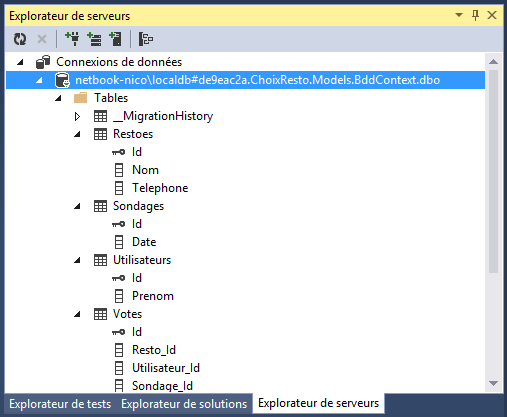Select the Utilisateur_Id column under Votes

(166, 368)
